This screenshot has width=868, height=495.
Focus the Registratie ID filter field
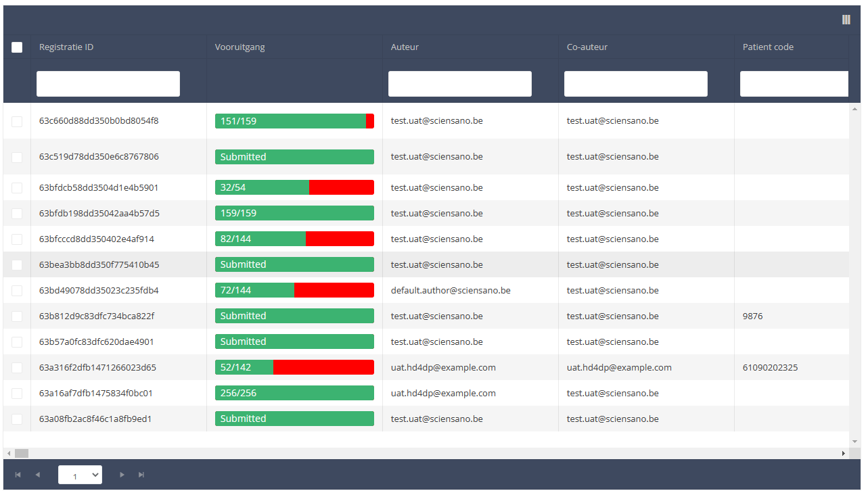click(x=108, y=84)
